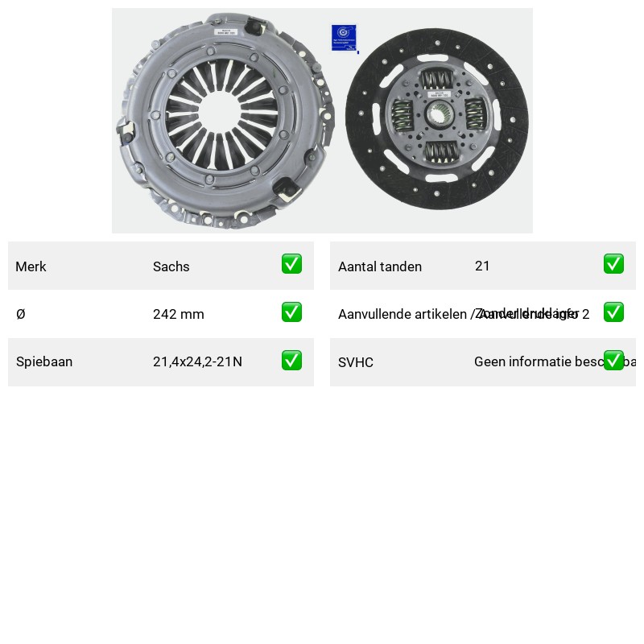The image size is (644, 644).
Task: Click the checkmark in Aanvullende artikelen row
Action: 613,312
